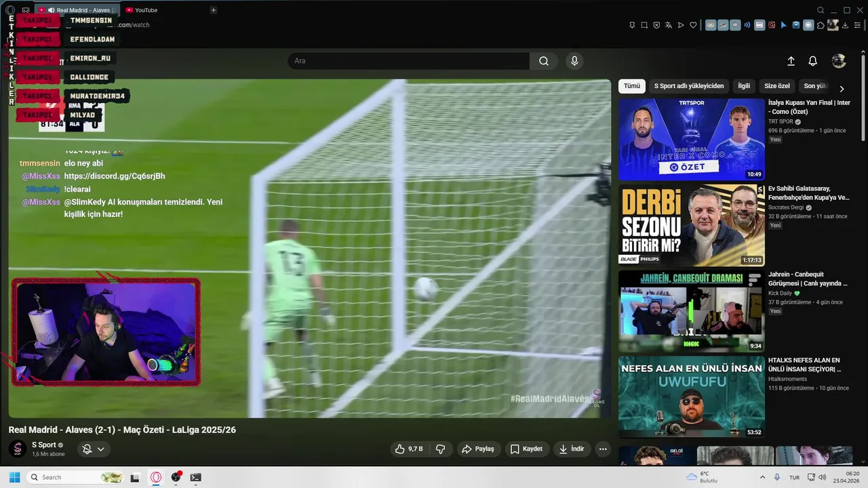Click into the YouTube Ara search field
The width and height of the screenshot is (868, 488).
(x=408, y=61)
